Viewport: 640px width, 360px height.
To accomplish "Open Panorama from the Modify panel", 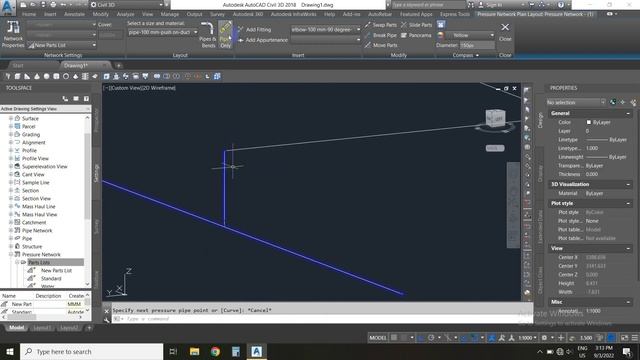I will click(x=416, y=35).
